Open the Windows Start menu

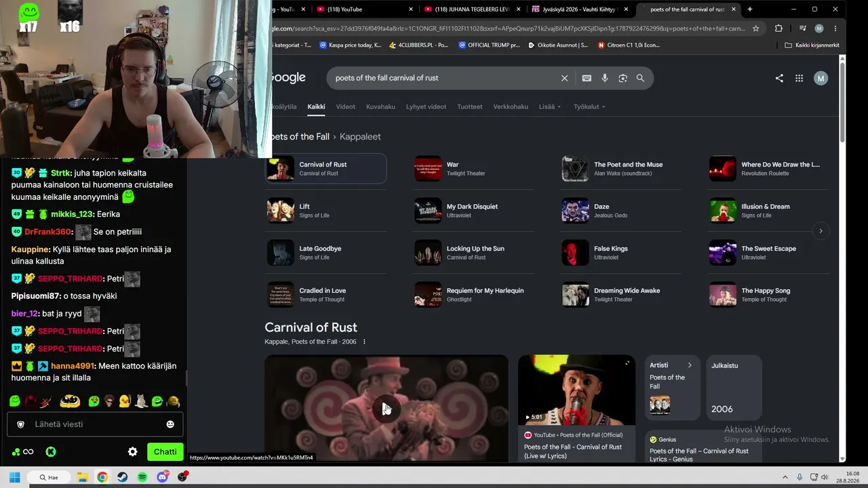[14, 477]
